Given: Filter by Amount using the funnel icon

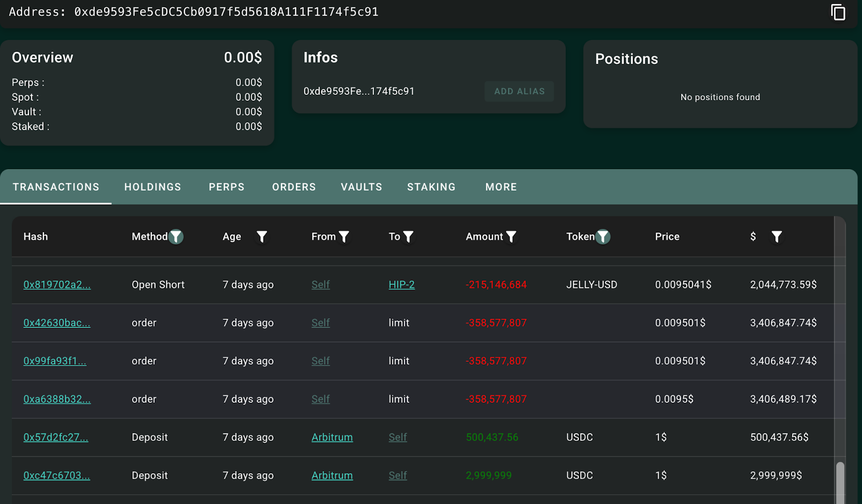Looking at the screenshot, I should pyautogui.click(x=511, y=236).
